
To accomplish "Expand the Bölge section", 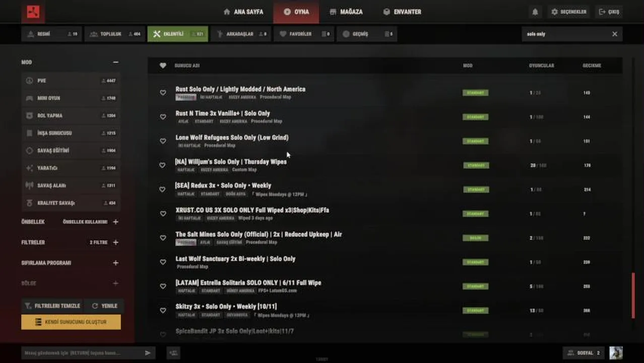I will click(115, 283).
